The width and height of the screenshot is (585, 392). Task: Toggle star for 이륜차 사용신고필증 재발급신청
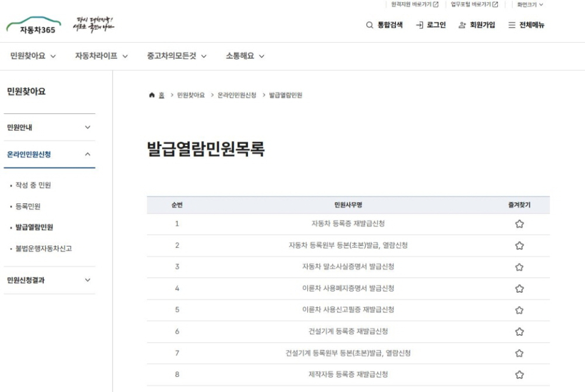[519, 310]
